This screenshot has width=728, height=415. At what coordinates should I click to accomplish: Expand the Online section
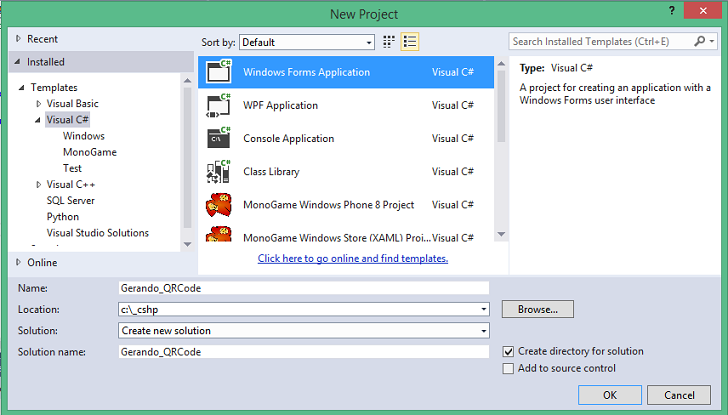(18, 262)
